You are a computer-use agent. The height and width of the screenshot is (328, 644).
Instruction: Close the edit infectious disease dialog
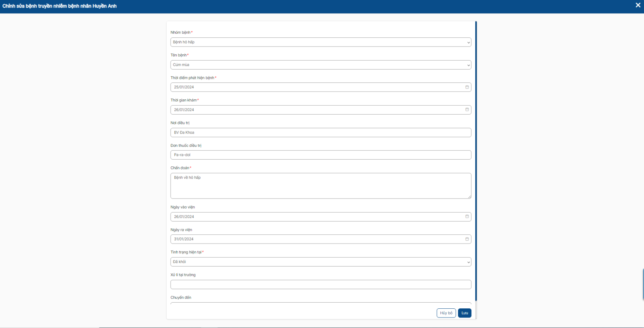(638, 5)
